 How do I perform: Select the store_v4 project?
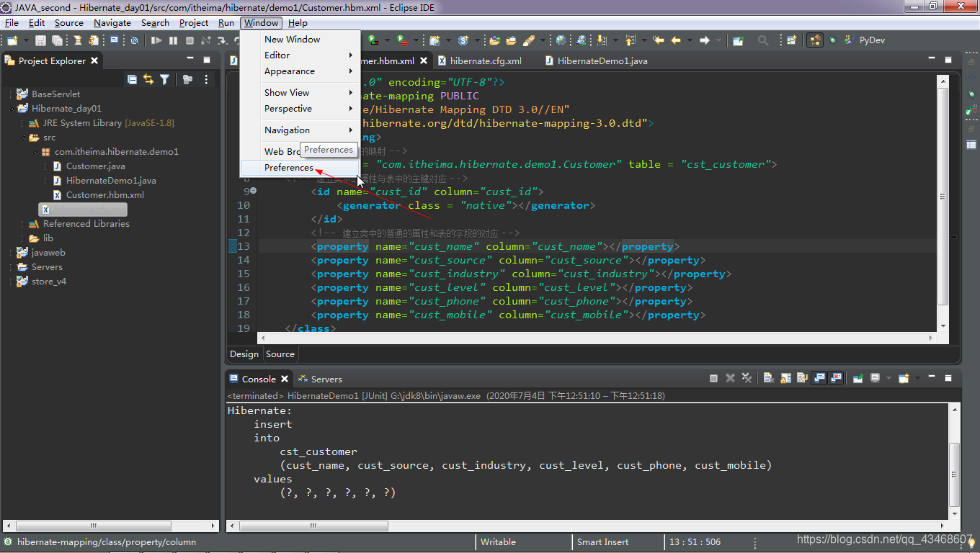[42, 282]
